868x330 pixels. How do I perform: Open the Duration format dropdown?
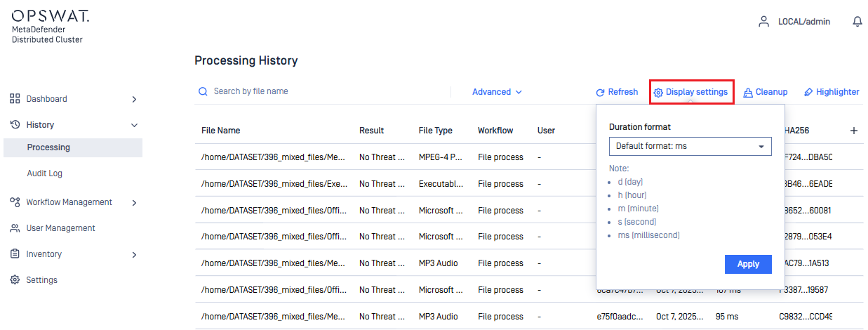click(x=690, y=146)
